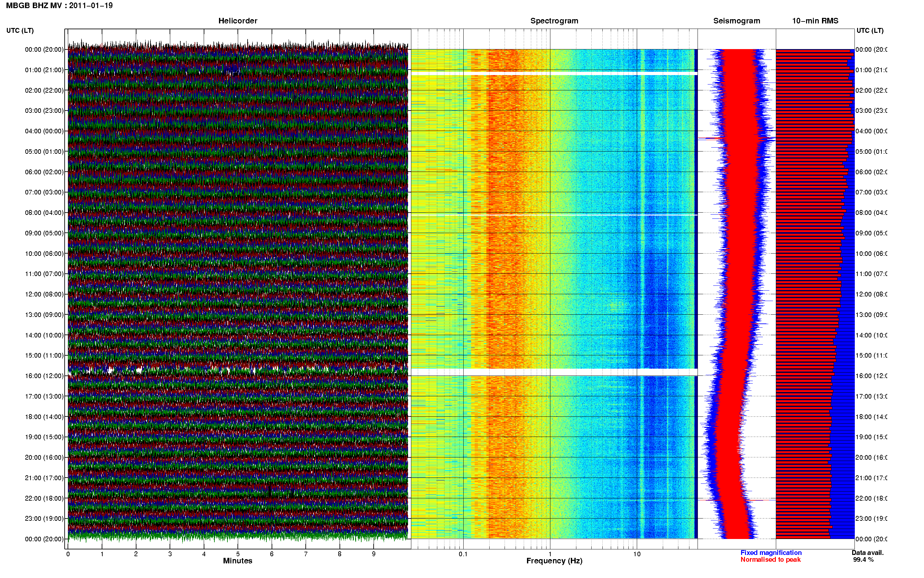Click the left time label '21:00 (17:00)'
924x578 pixels.
tap(44, 478)
